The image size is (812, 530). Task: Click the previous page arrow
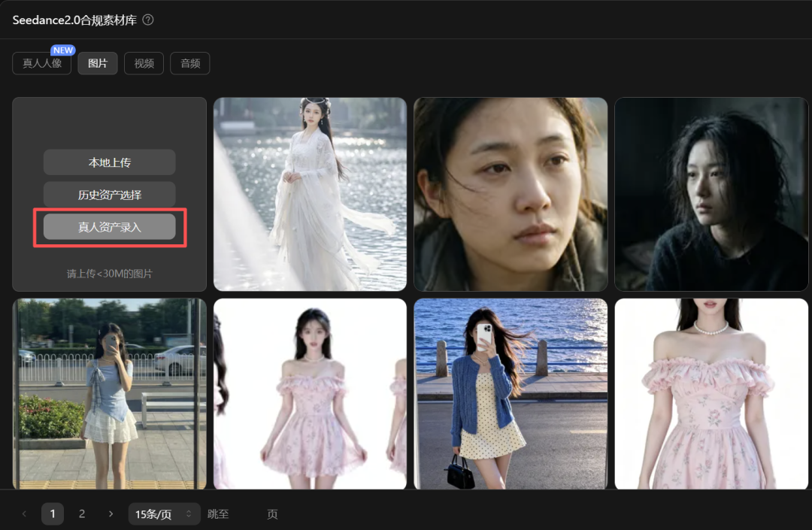[23, 513]
